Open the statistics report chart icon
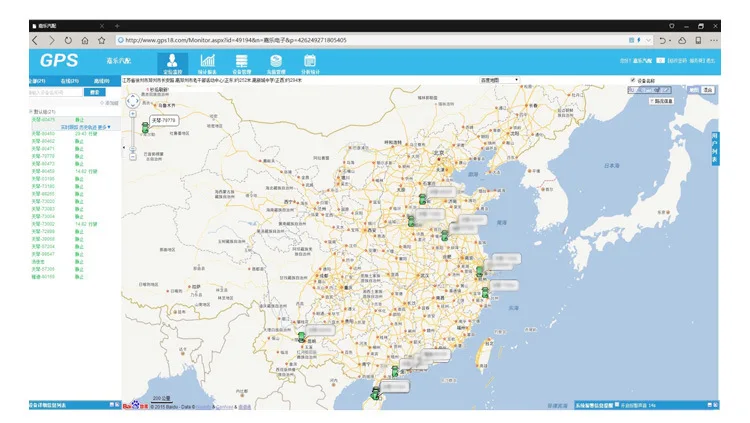The height and width of the screenshot is (423, 750). (x=207, y=61)
